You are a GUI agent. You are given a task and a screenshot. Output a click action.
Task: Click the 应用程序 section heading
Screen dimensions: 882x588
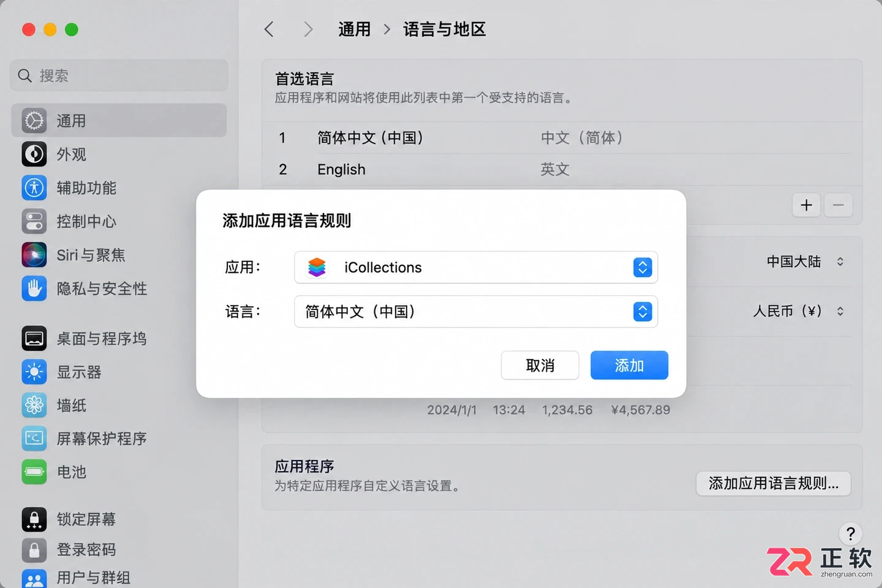304,466
